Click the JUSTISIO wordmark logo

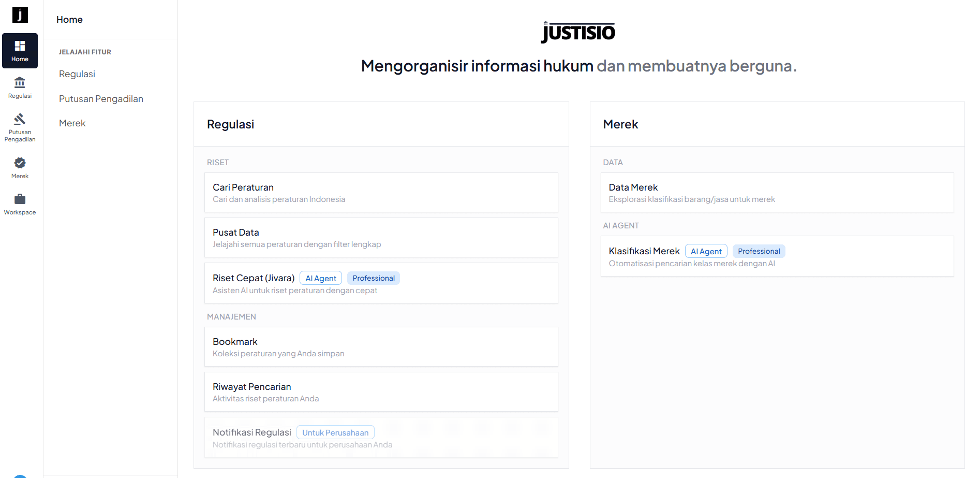point(578,32)
